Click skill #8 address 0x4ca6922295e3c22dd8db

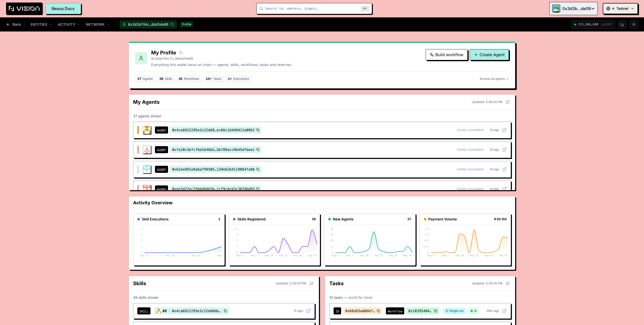[x=196, y=311]
